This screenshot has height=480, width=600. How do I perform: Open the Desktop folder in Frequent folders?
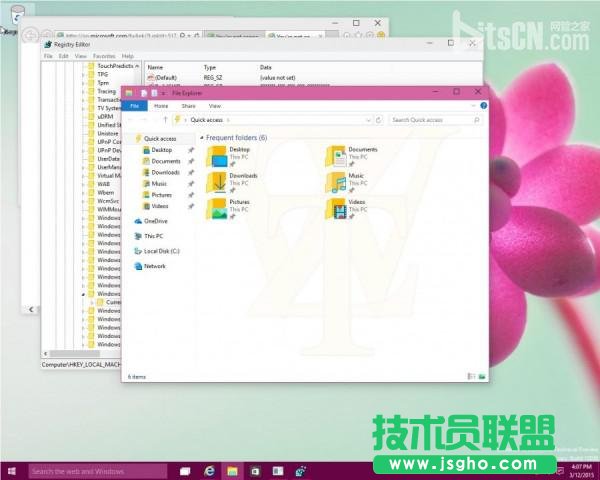(228, 156)
